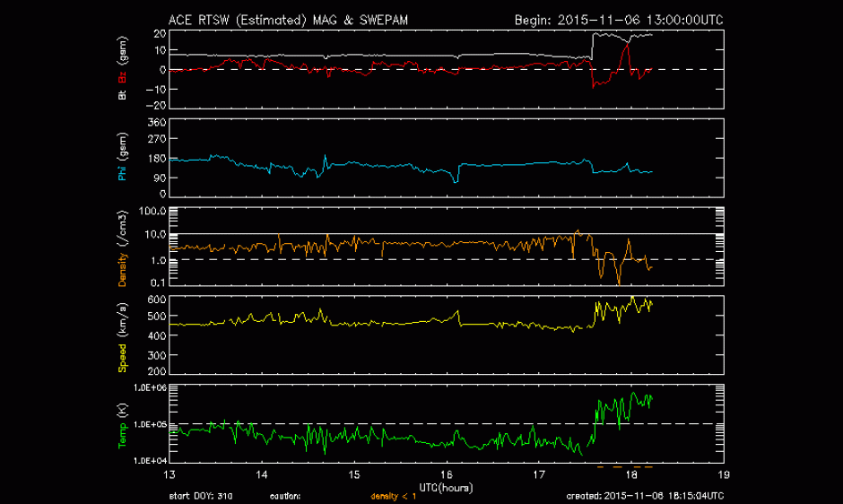Click the UTC(hours) x-axis label
The width and height of the screenshot is (843, 504).
coord(445,486)
